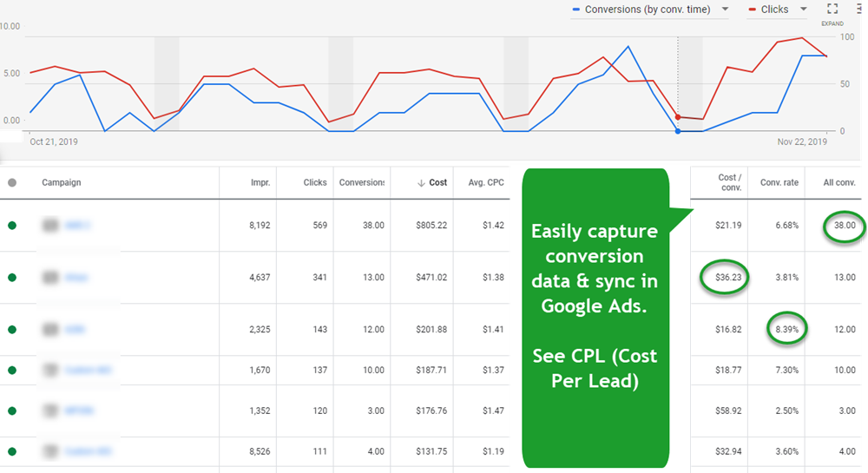The image size is (868, 473).
Task: Click the 8.39% conversion rate value
Action: pyautogui.click(x=786, y=330)
